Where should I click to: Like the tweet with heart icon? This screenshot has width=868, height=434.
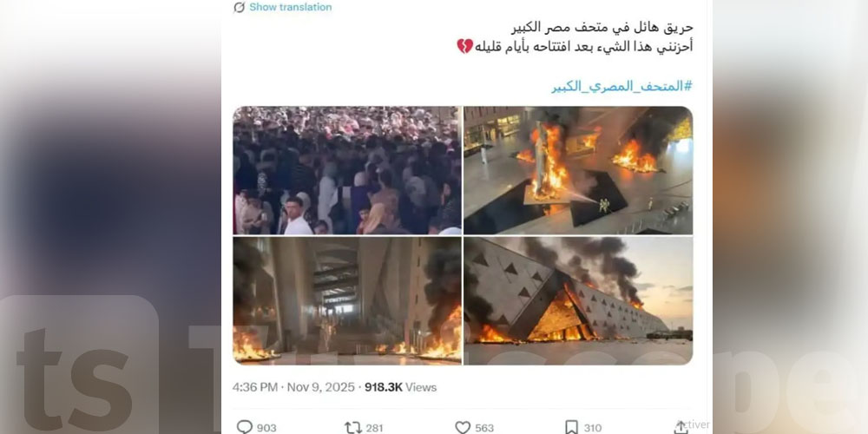(x=463, y=427)
